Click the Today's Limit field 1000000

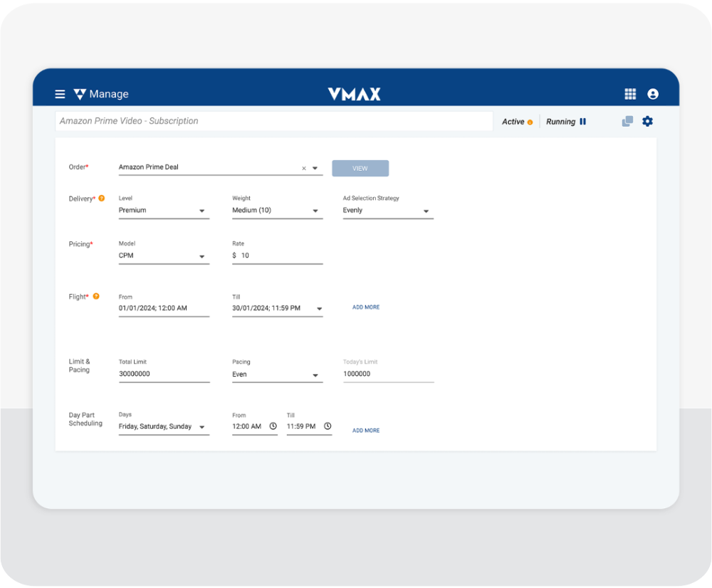point(388,374)
